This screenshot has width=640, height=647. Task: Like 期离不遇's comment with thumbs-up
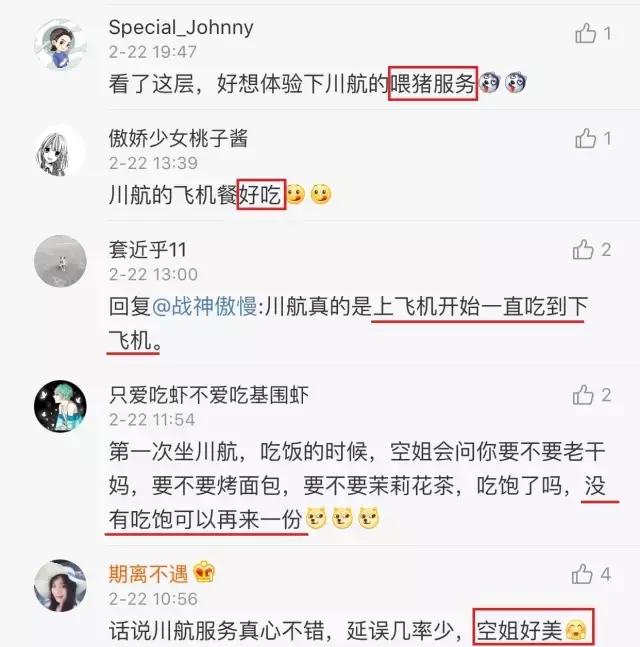(582, 574)
